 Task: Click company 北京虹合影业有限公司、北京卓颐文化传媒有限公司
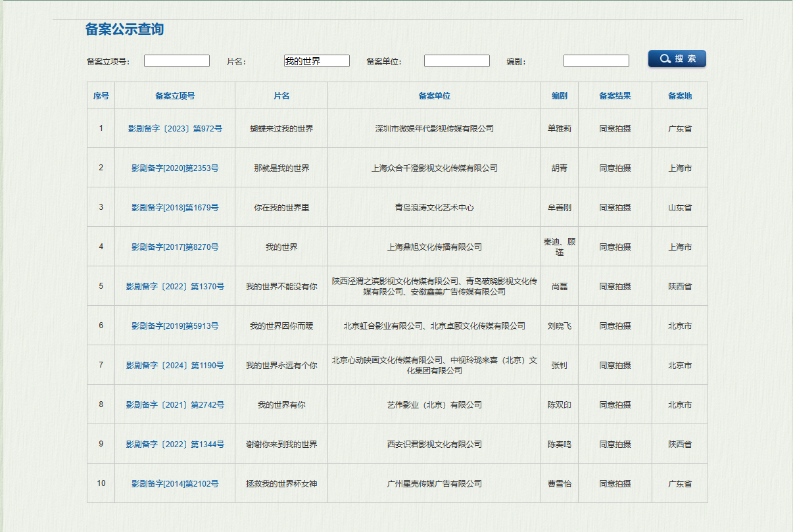point(434,326)
